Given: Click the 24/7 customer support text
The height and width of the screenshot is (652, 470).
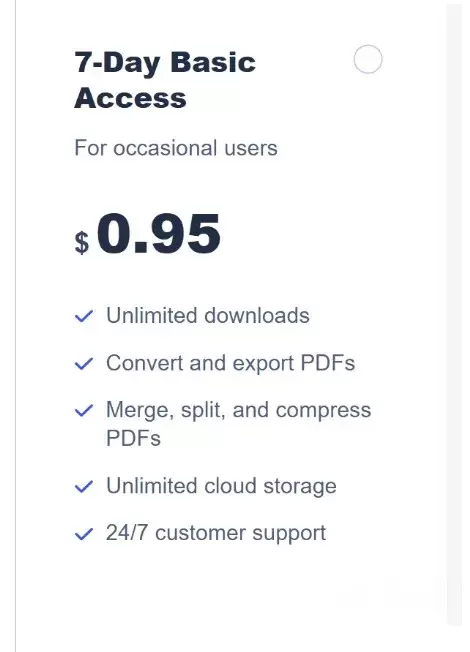Looking at the screenshot, I should coord(216,533).
